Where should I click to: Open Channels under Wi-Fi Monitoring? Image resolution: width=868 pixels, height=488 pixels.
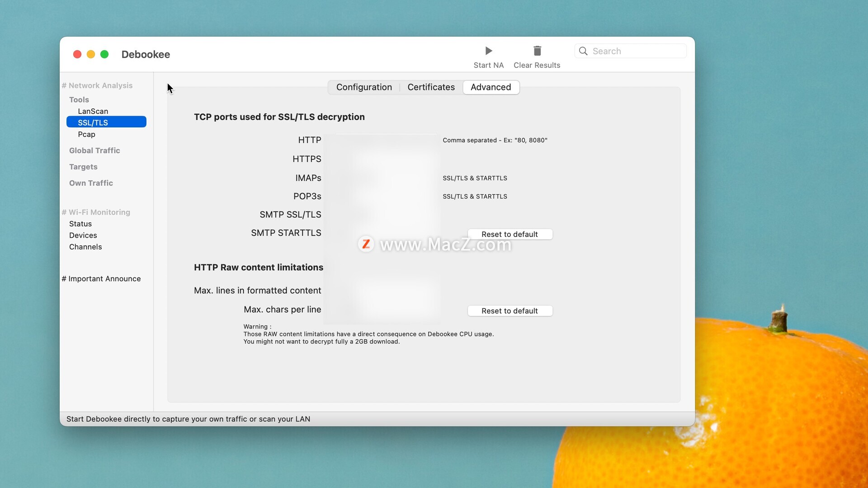pyautogui.click(x=85, y=247)
